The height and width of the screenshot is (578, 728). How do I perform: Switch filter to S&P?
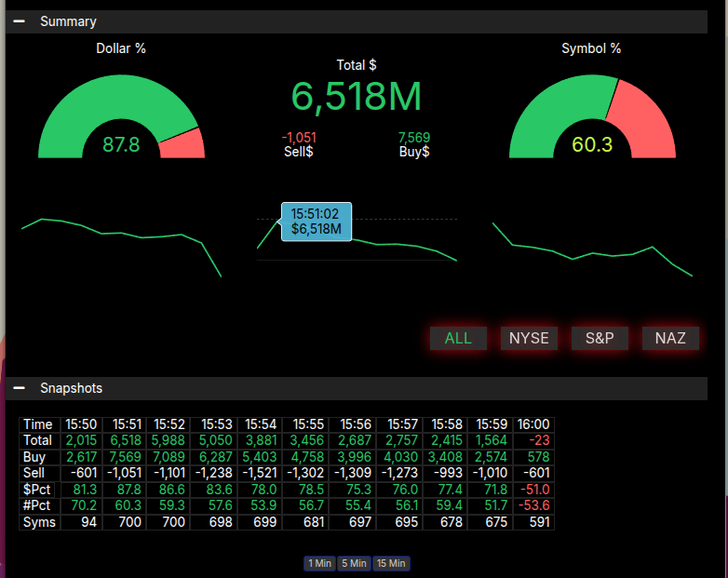[600, 338]
